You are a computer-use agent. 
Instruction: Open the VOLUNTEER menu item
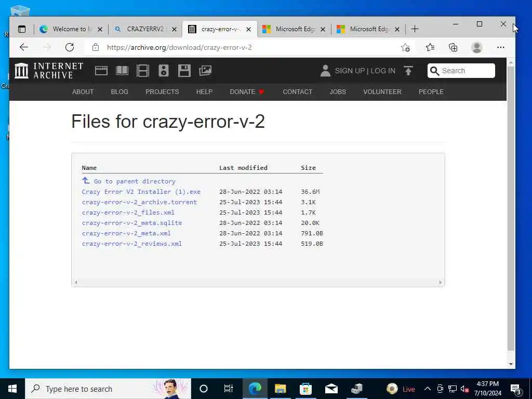(x=382, y=91)
